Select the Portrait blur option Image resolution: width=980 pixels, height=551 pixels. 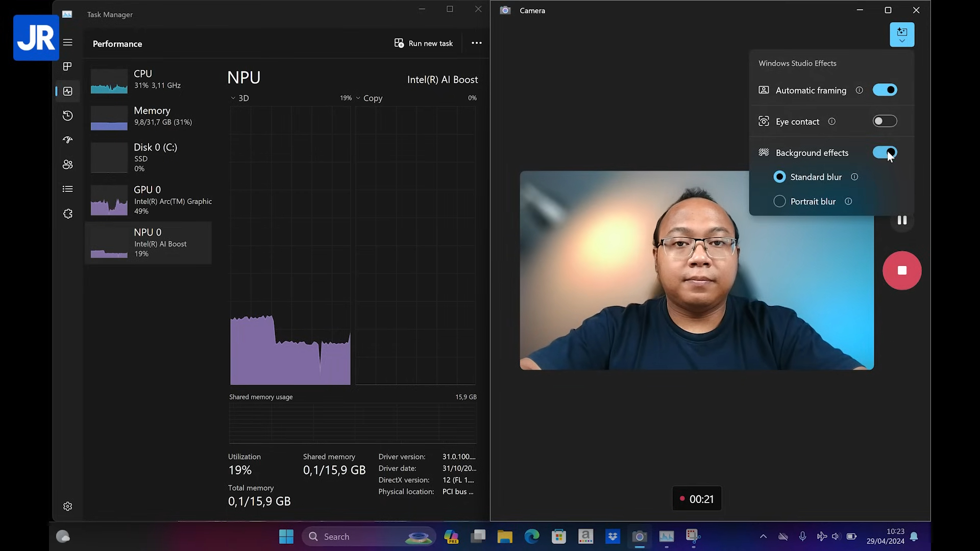coord(779,202)
